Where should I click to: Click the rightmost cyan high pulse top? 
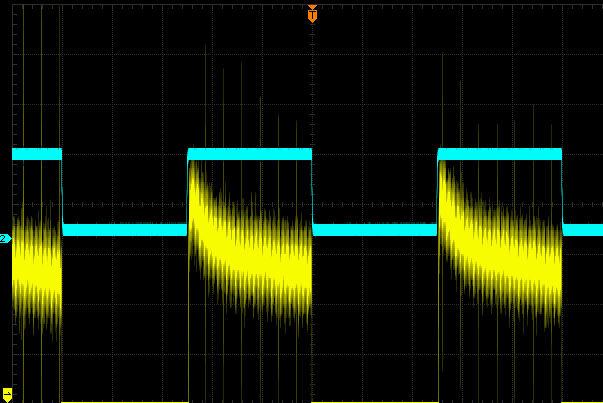click(500, 154)
